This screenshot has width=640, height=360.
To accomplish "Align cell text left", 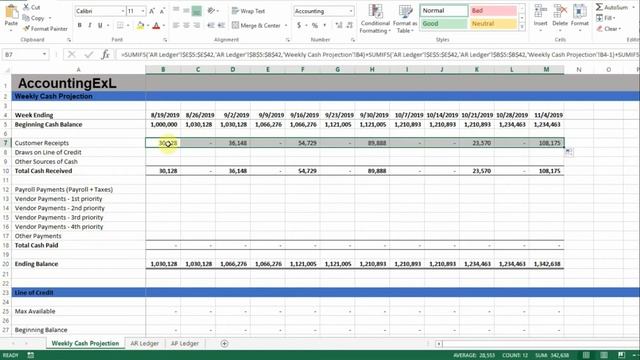I will pyautogui.click(x=176, y=25).
